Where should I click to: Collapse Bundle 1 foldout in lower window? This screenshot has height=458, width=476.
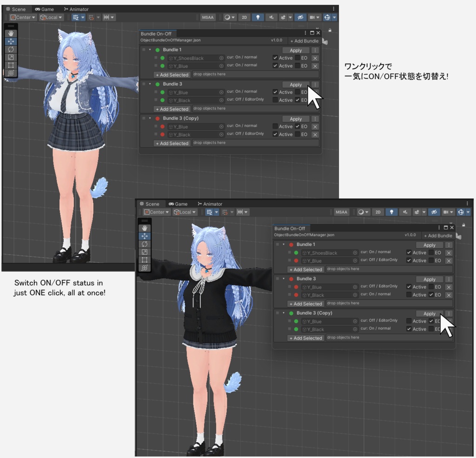(x=284, y=244)
